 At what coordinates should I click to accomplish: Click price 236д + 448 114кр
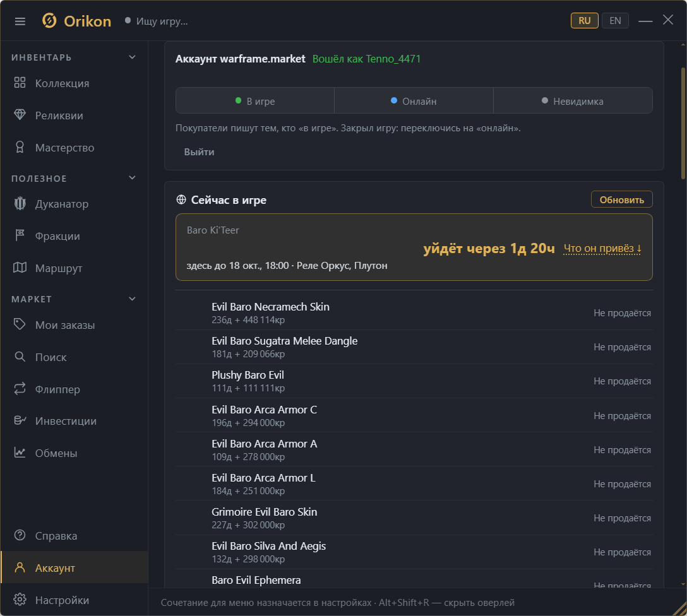point(248,320)
